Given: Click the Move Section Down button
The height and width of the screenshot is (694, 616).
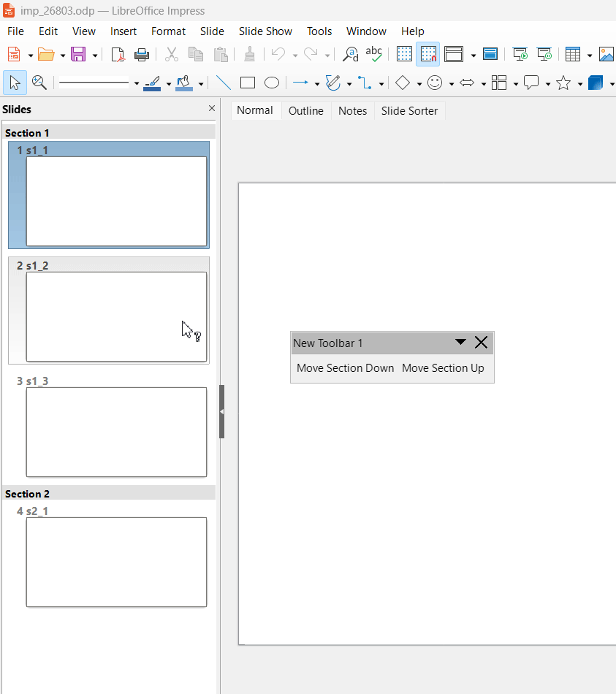Looking at the screenshot, I should [346, 368].
